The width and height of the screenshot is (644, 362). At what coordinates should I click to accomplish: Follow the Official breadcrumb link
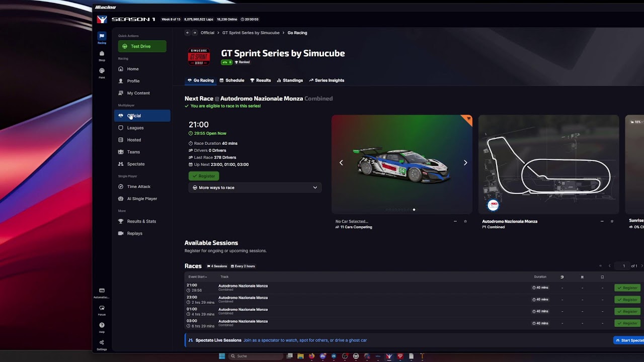coord(207,33)
